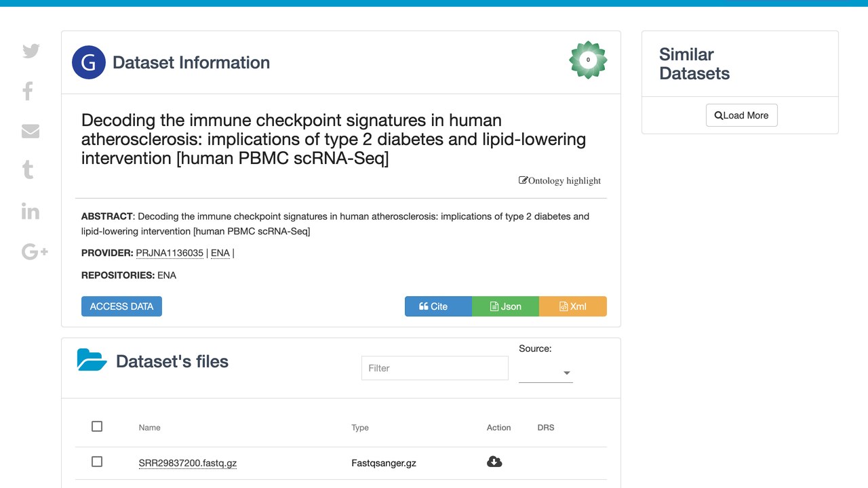Open the PRJNA1136035 provider link
This screenshot has height=488, width=868.
(170, 253)
